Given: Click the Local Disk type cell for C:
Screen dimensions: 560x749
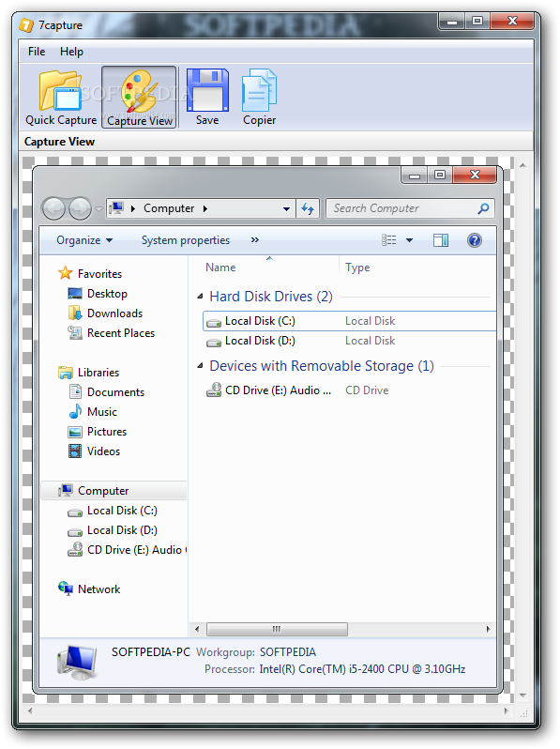Looking at the screenshot, I should pyautogui.click(x=370, y=321).
